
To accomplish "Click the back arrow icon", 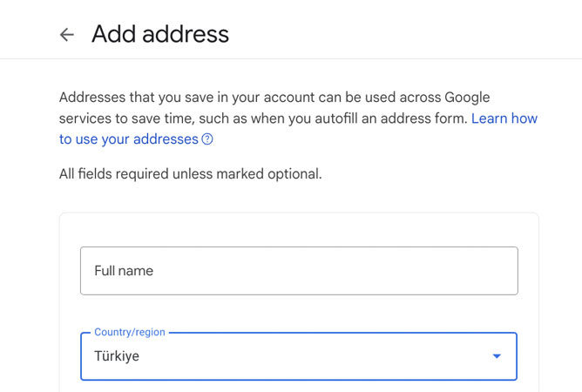I will tap(67, 35).
